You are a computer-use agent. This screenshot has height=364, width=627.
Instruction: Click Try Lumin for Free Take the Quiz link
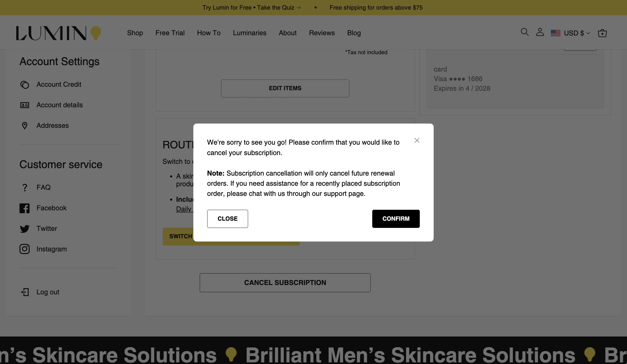coord(252,7)
